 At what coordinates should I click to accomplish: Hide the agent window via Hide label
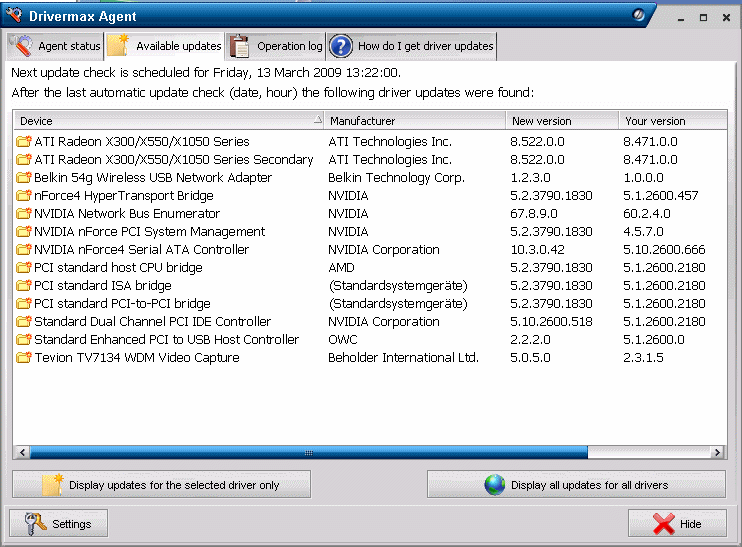pyautogui.click(x=690, y=524)
